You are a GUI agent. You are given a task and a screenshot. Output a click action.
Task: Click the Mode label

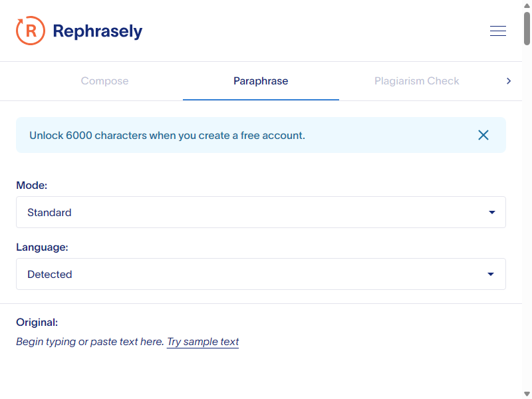[x=31, y=186]
